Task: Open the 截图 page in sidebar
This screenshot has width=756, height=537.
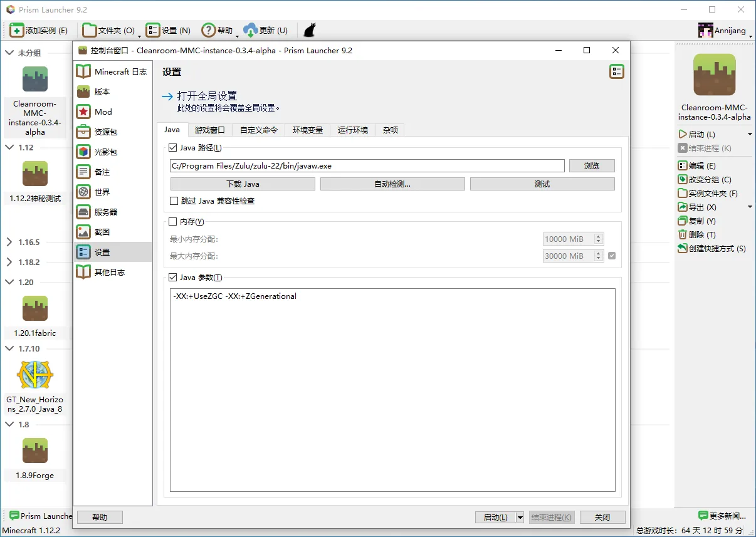Action: [x=112, y=232]
